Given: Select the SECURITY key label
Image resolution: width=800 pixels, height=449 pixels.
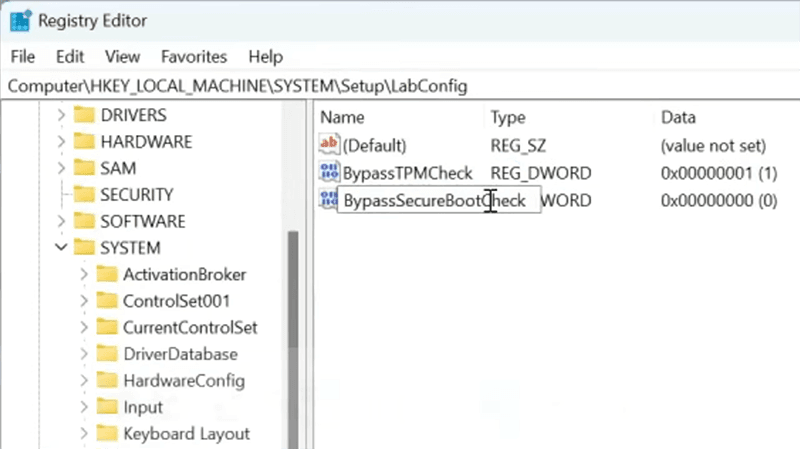Looking at the screenshot, I should pyautogui.click(x=137, y=195).
